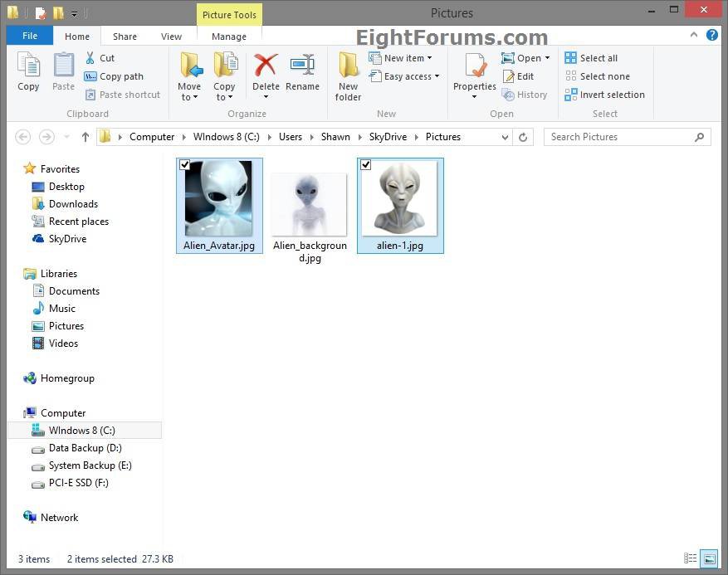Expand the Move to dropdown
This screenshot has width=728, height=575.
189,97
